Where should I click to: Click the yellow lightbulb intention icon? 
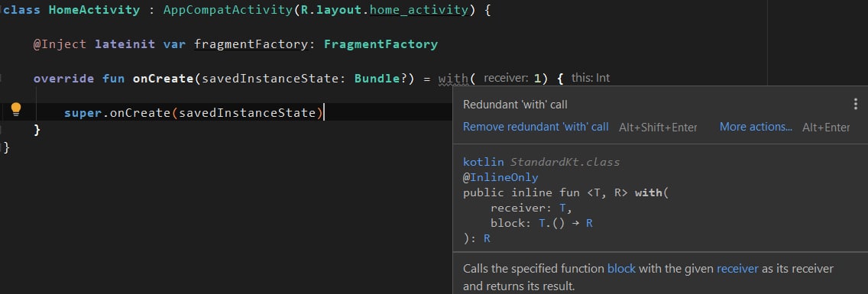coord(16,109)
